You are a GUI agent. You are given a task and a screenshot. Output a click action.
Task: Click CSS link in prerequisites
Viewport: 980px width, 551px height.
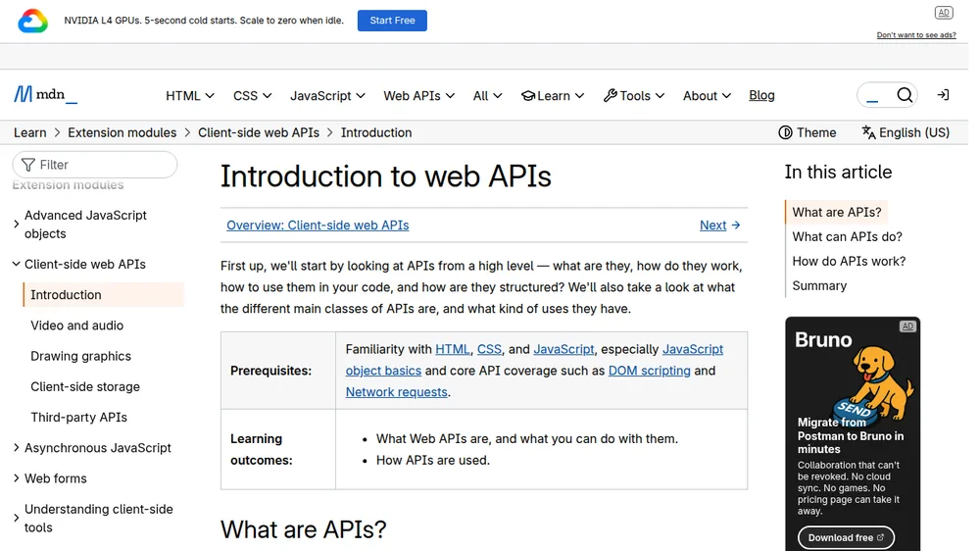[489, 349]
